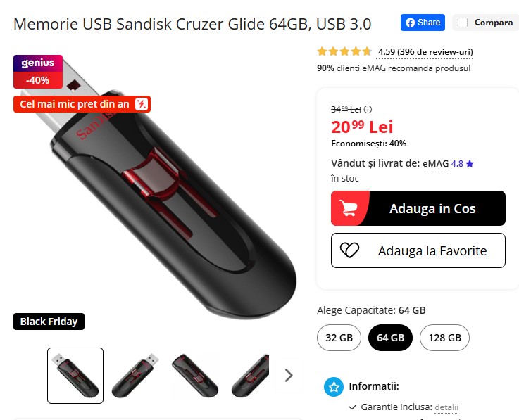Click the blue seller rating star
Screen dimensions: 519x420
[470, 164]
